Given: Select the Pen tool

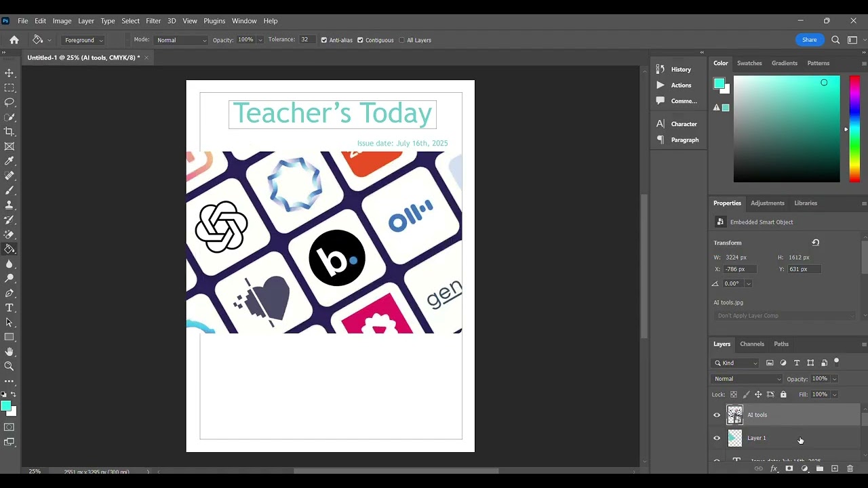Looking at the screenshot, I should click(9, 293).
